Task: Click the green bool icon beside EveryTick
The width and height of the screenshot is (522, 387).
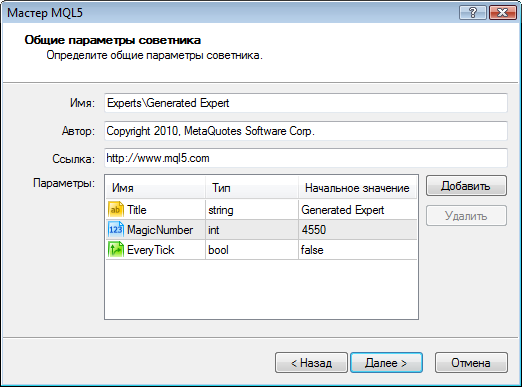Action: [x=115, y=250]
